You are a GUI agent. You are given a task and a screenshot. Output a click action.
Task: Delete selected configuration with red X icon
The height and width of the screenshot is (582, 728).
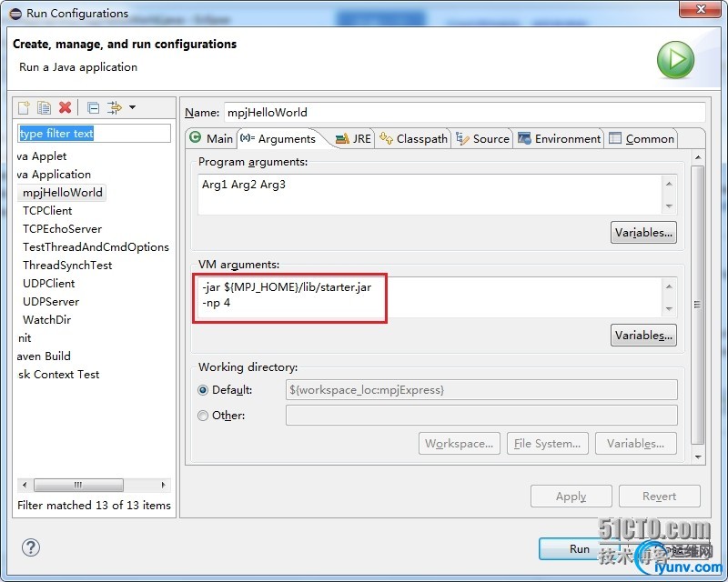65,107
